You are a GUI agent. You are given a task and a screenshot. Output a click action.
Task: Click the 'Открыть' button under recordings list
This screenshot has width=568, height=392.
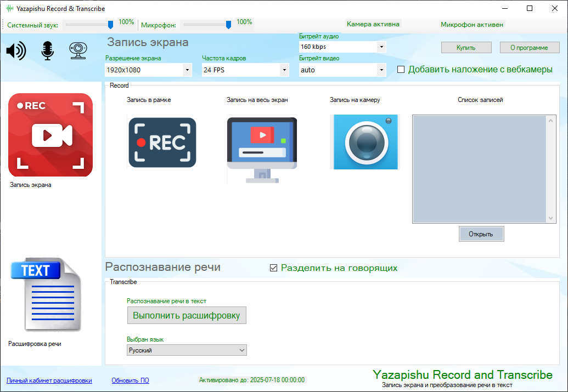481,234
